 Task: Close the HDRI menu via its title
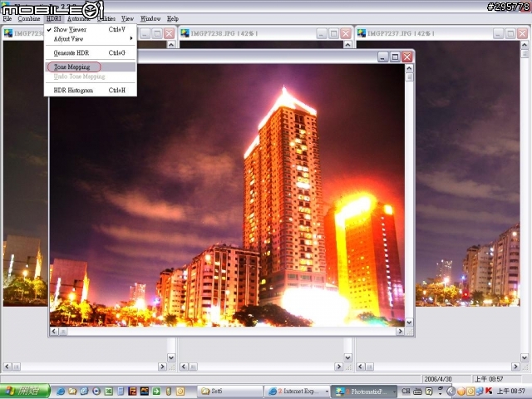coord(53,18)
